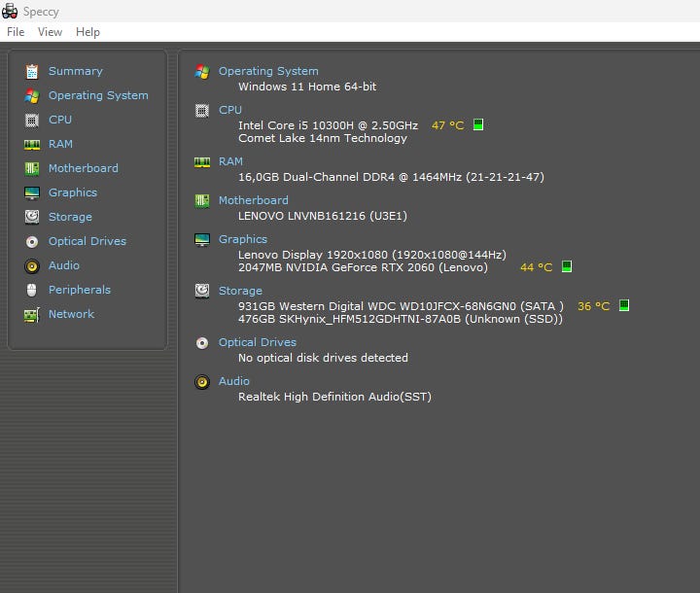
Task: Click the Summary clipboard icon in sidebar
Action: 32,71
